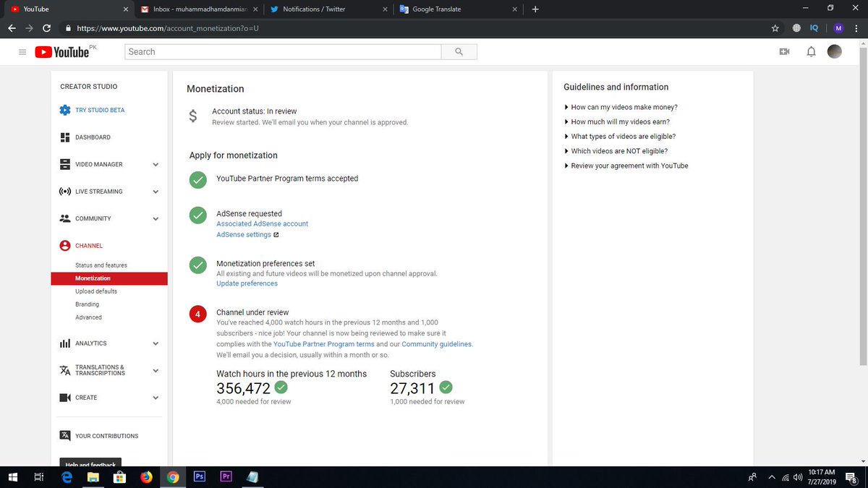Click the Try Studio Beta gear icon

coord(65,110)
